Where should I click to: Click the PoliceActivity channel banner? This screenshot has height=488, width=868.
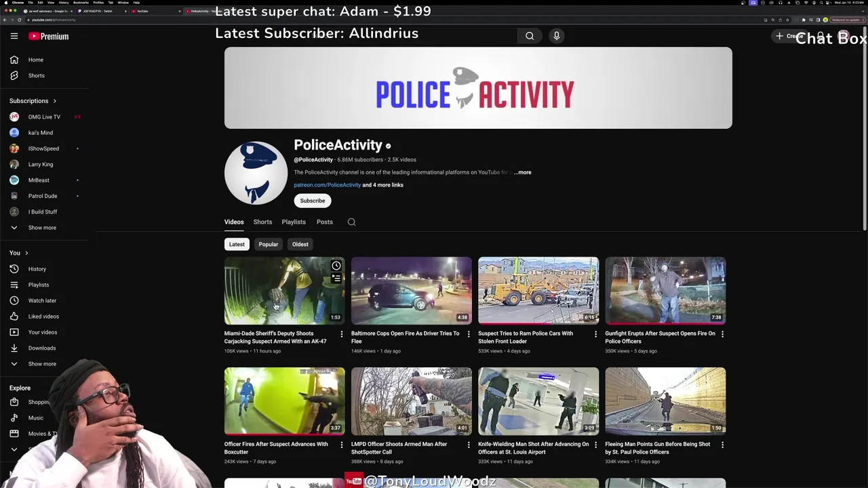point(478,88)
